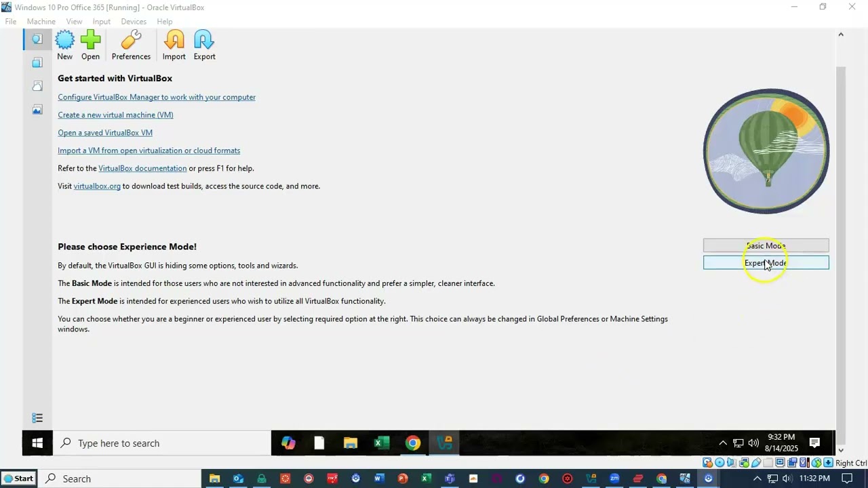
Task: Open Copilot in guest taskbar
Action: point(288,443)
